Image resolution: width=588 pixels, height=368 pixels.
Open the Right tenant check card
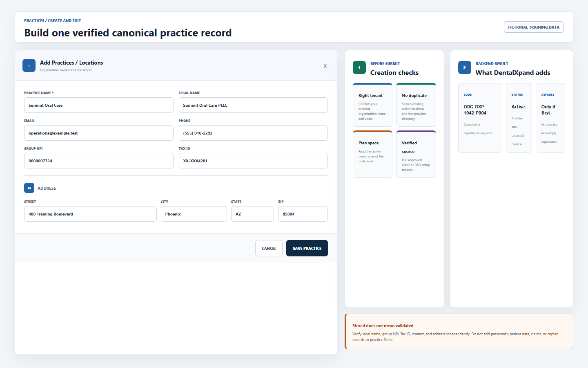(372, 105)
